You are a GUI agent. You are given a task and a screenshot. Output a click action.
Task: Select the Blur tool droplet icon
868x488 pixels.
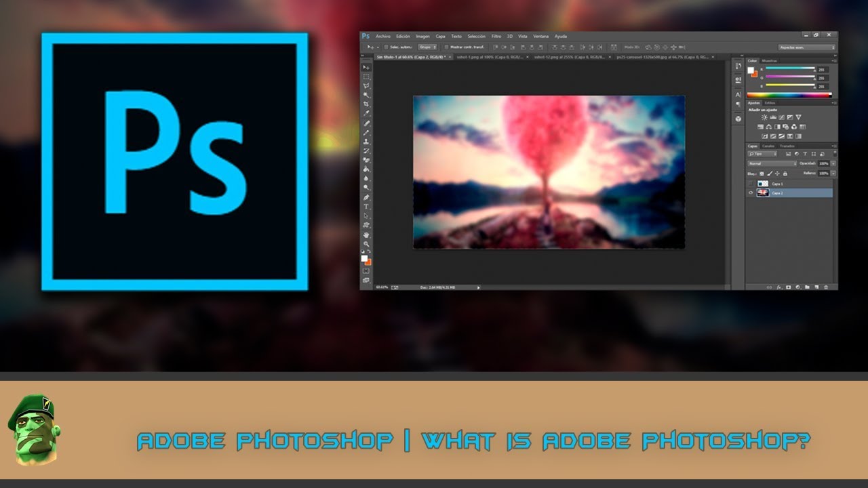366,178
